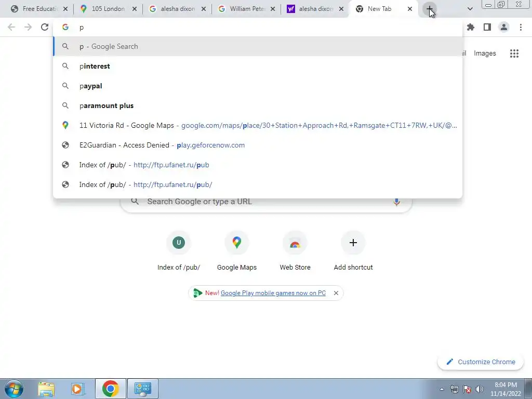The height and width of the screenshot is (399, 532).
Task: Open the E2Guardian Access Denied suggestion
Action: click(x=258, y=145)
